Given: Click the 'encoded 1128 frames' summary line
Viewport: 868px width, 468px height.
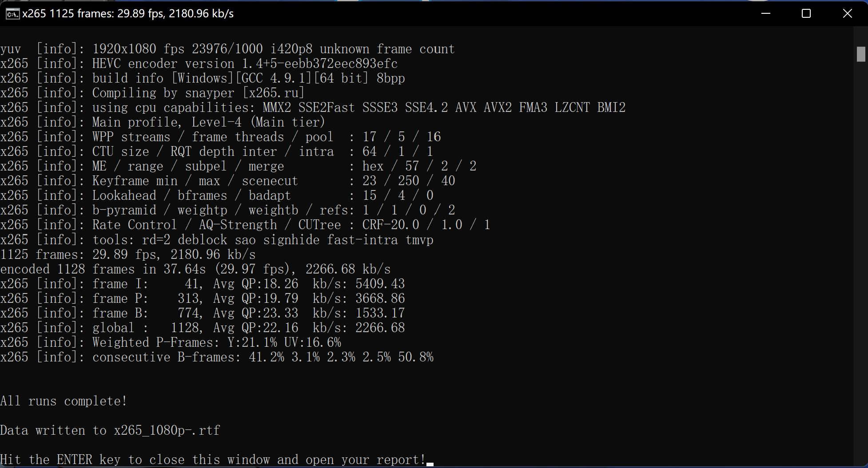Looking at the screenshot, I should [195, 269].
